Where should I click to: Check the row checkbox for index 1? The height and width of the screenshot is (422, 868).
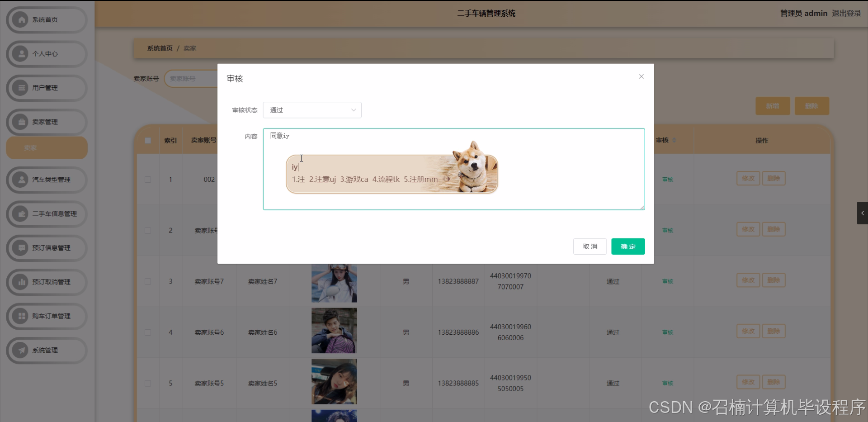tap(148, 179)
